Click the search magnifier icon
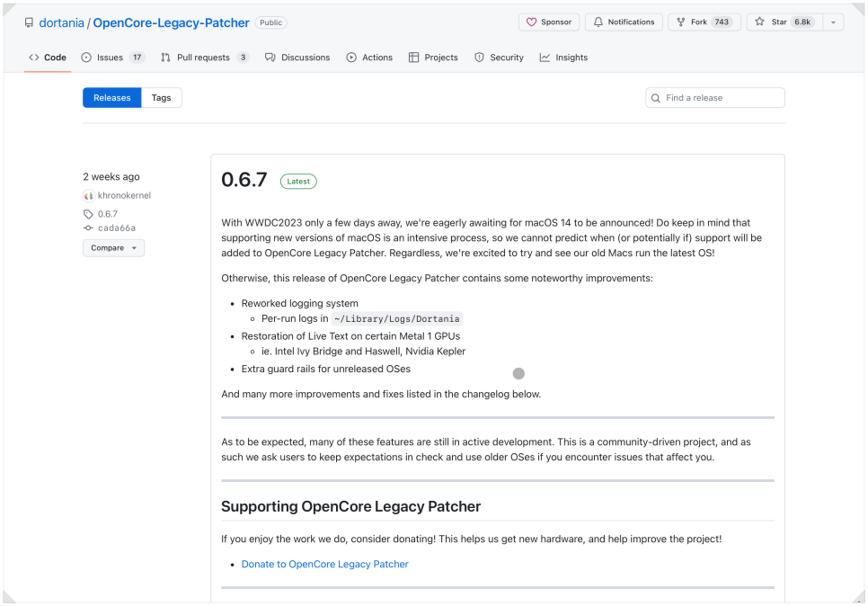The image size is (868, 606). pyautogui.click(x=655, y=98)
